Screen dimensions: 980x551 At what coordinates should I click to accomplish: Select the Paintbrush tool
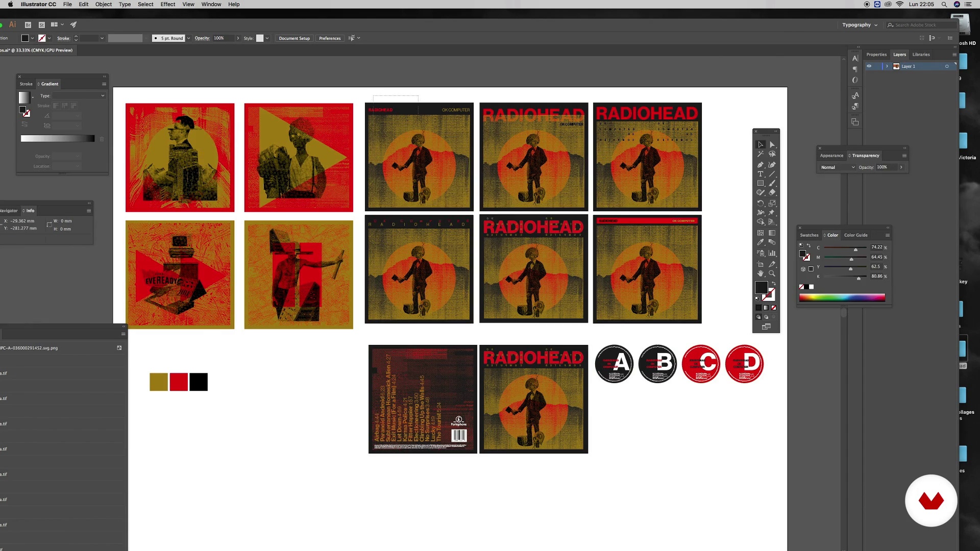pyautogui.click(x=772, y=183)
